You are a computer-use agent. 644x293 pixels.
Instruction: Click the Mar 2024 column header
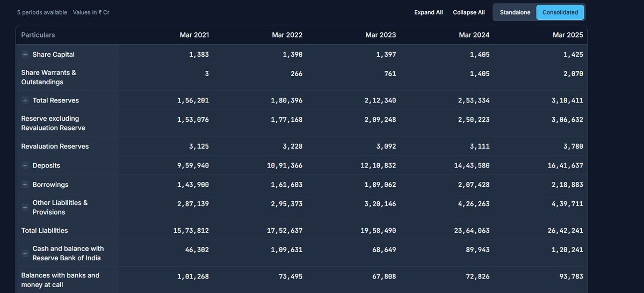[474, 35]
